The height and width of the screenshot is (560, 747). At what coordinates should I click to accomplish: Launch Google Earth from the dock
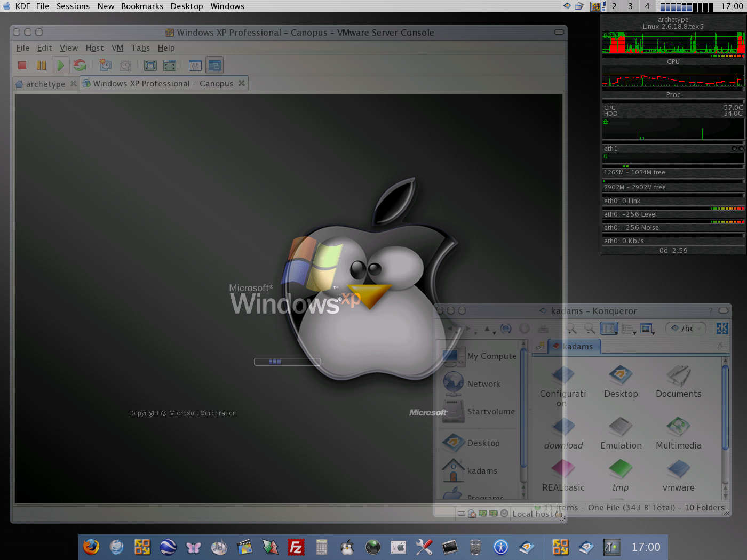click(x=168, y=547)
